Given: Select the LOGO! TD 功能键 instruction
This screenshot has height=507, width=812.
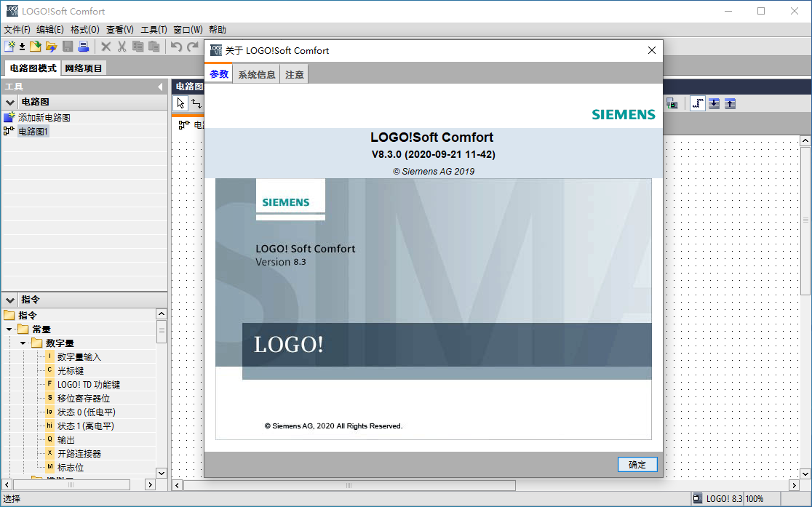Looking at the screenshot, I should (x=89, y=385).
